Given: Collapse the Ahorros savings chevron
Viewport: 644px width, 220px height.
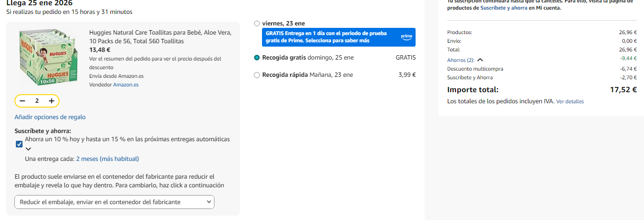Looking at the screenshot, I should (x=480, y=60).
